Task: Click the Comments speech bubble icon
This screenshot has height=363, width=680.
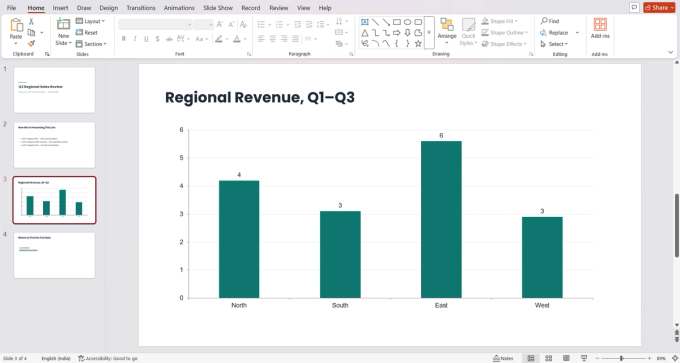Action: [634, 7]
